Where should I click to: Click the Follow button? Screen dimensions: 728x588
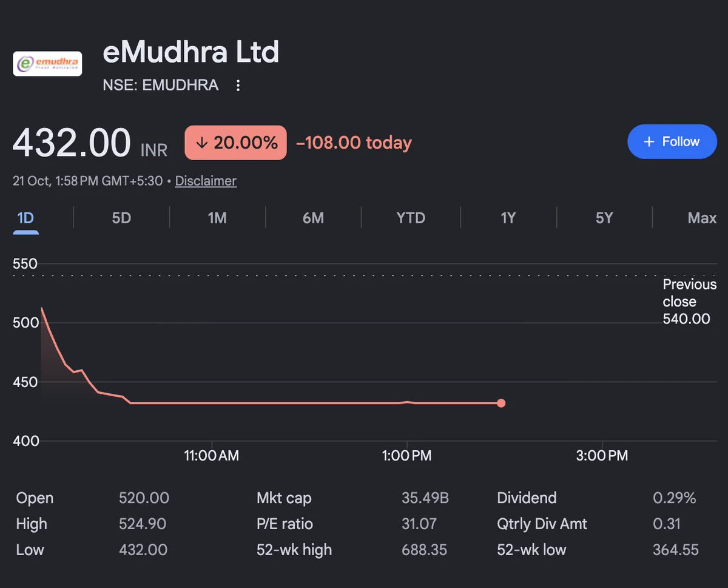(x=672, y=141)
